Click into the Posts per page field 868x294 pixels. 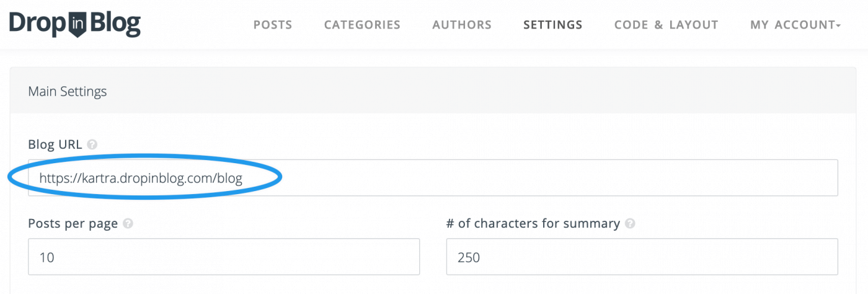(224, 257)
